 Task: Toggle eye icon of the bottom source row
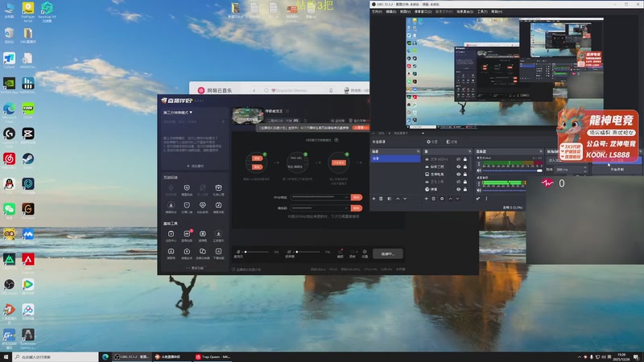pyautogui.click(x=458, y=189)
